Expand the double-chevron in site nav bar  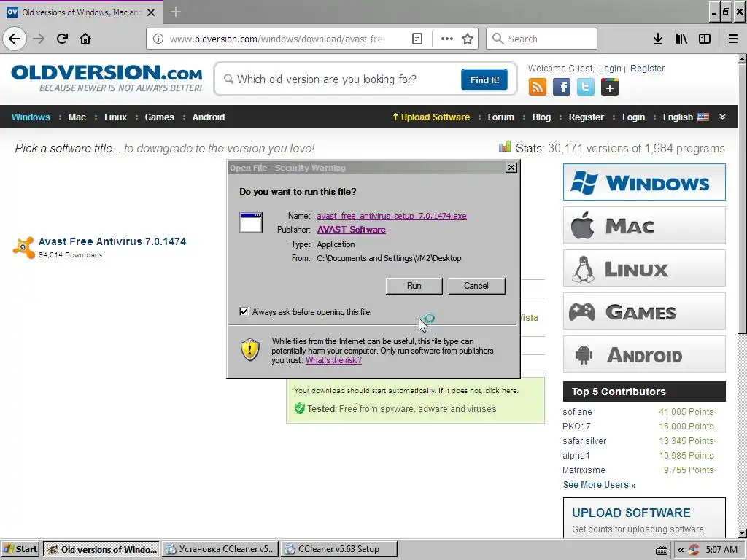click(x=722, y=117)
